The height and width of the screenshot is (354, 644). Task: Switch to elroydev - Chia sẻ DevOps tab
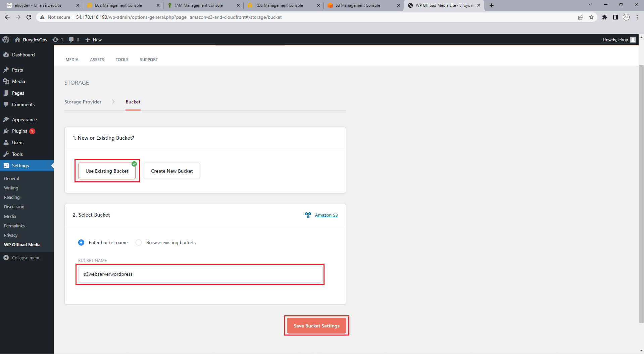coord(38,5)
